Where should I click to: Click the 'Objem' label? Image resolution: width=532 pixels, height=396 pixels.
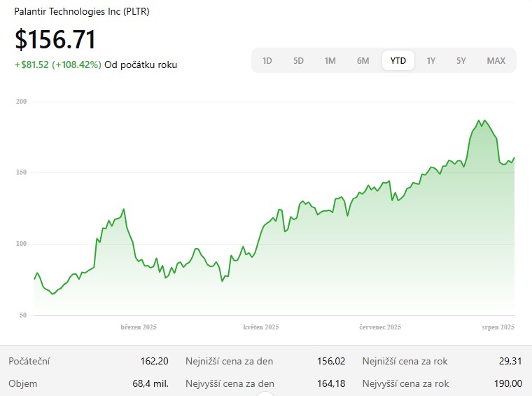(22, 384)
